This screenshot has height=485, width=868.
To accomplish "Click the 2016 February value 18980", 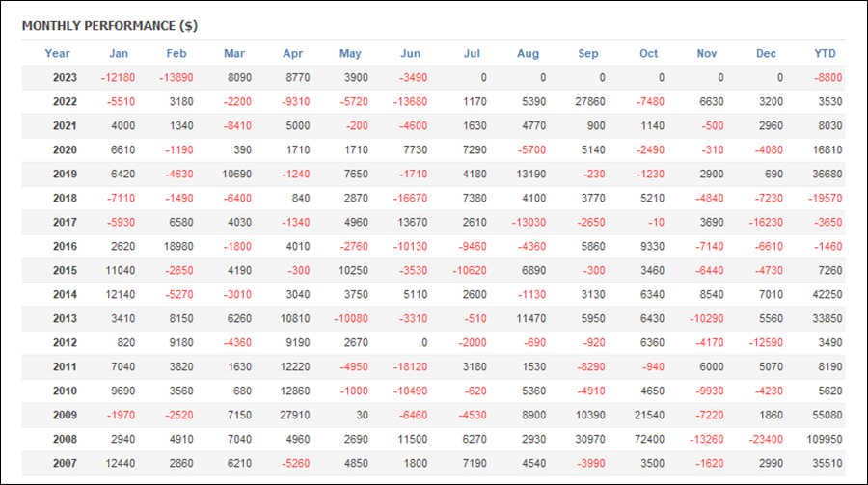I will point(178,247).
